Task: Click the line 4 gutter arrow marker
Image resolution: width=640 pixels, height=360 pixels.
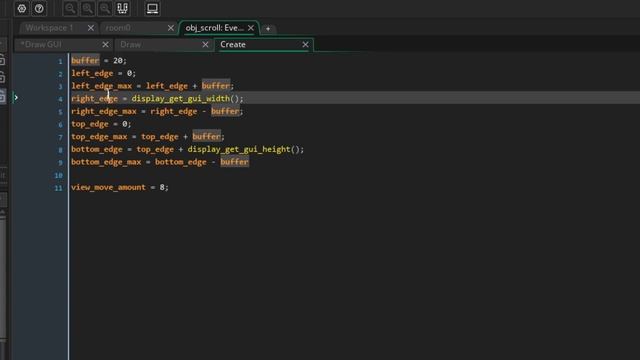Action: (x=16, y=98)
